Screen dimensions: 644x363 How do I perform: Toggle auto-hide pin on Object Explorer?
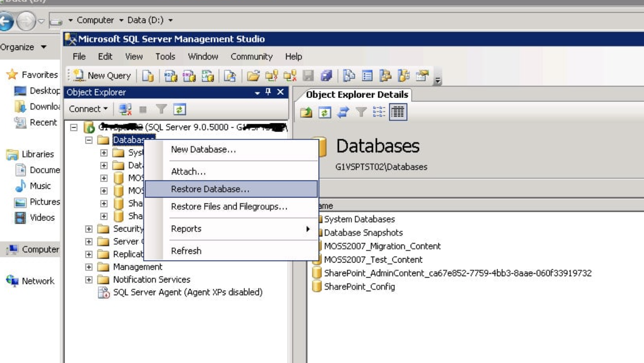tap(268, 92)
